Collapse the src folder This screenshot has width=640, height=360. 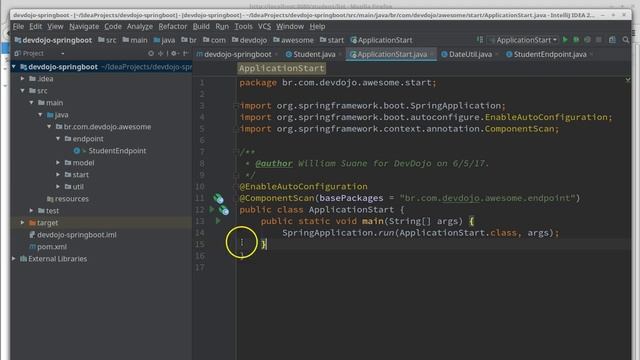(x=23, y=91)
